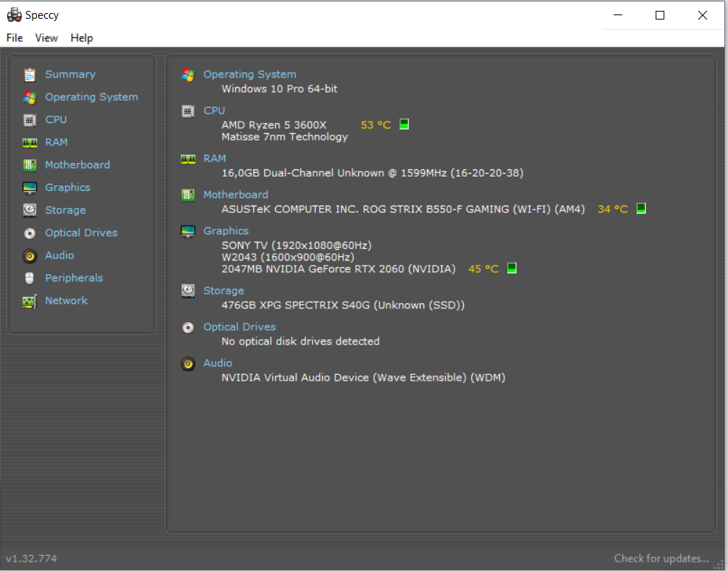Screen dimensions: 728x571
Task: Click the SONY TV display line
Action: click(297, 245)
